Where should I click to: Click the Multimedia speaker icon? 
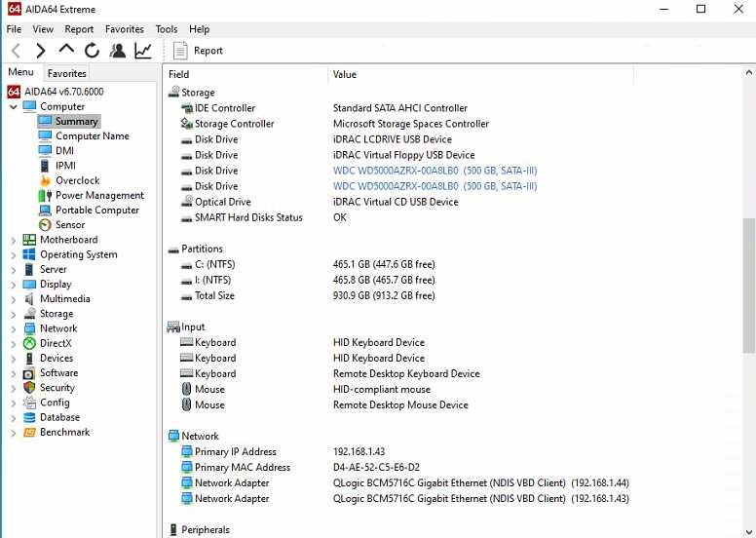click(x=29, y=299)
